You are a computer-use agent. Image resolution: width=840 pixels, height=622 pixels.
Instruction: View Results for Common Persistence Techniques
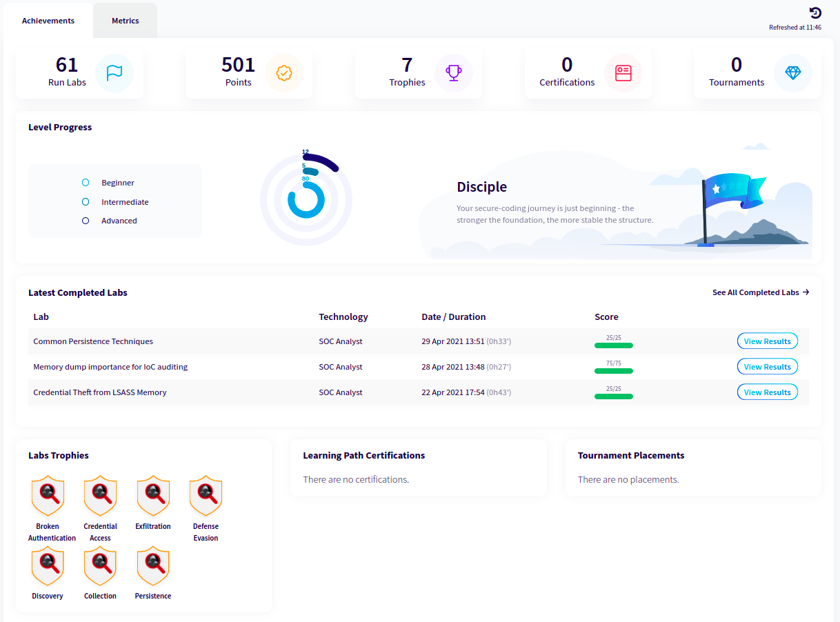[767, 341]
